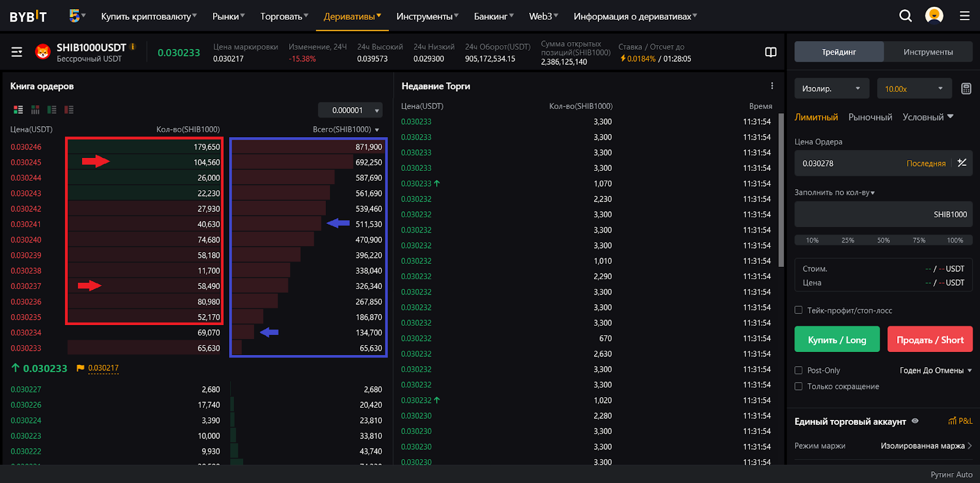980x483 pixels.
Task: Switch to Инструменты tab in right panel
Action: point(928,52)
